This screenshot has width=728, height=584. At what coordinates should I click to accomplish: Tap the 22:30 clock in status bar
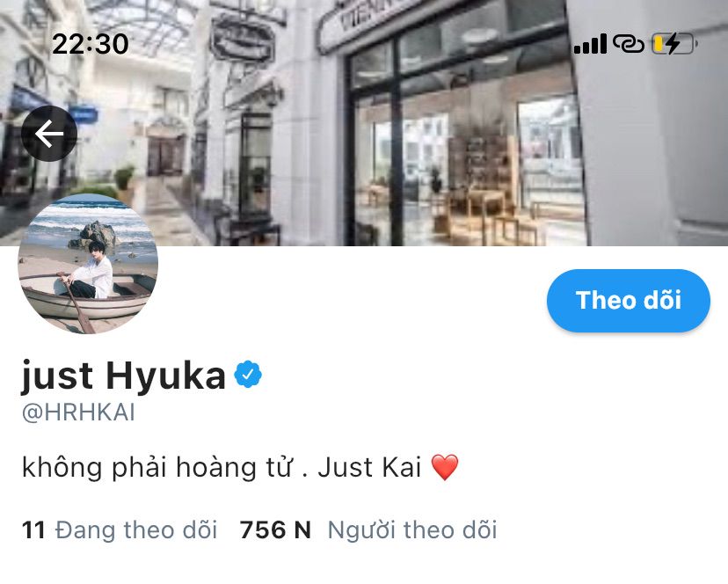[x=90, y=44]
